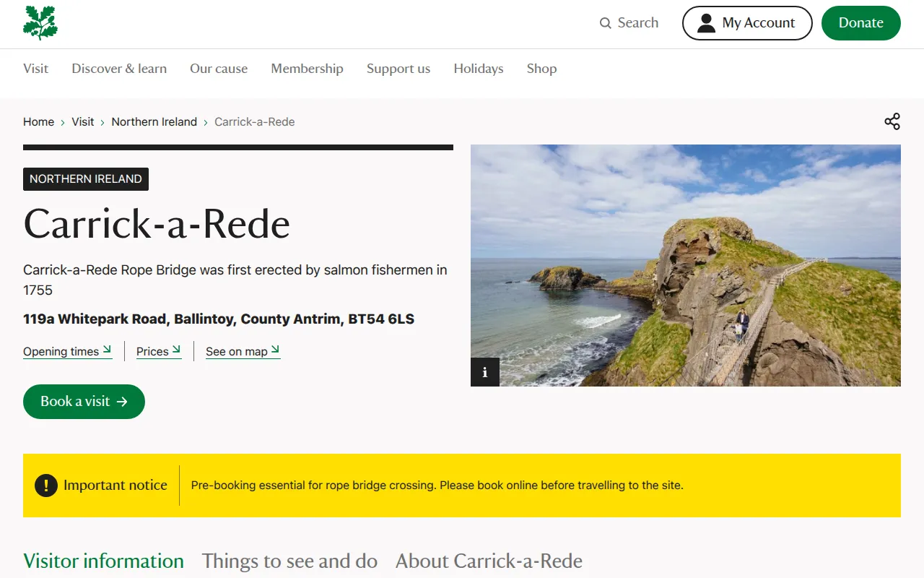This screenshot has width=924, height=578.
Task: Click the Search text in header
Action: pyautogui.click(x=638, y=23)
